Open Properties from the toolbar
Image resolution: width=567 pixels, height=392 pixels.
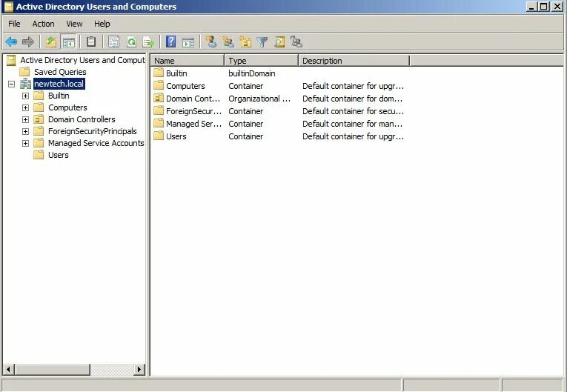coord(113,42)
